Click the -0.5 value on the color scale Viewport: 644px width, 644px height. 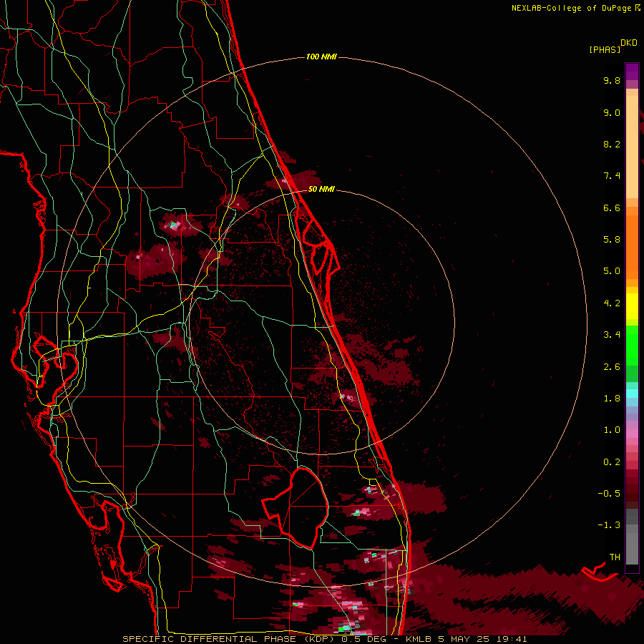(x=609, y=494)
